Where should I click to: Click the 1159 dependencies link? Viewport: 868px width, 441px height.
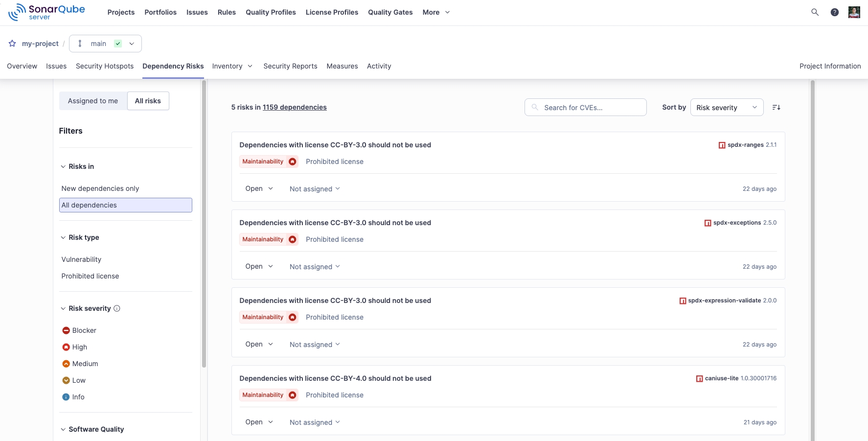coord(295,107)
